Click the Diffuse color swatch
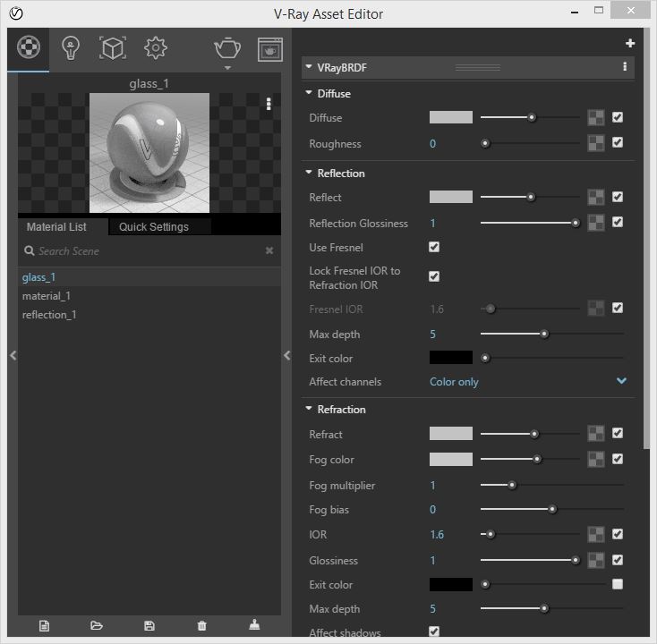Viewport: 657px width, 644px height. tap(451, 117)
